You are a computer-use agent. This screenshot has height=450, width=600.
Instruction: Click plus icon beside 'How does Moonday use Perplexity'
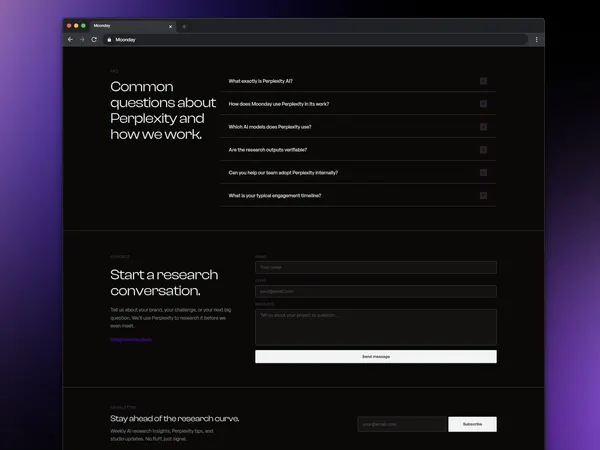483,104
